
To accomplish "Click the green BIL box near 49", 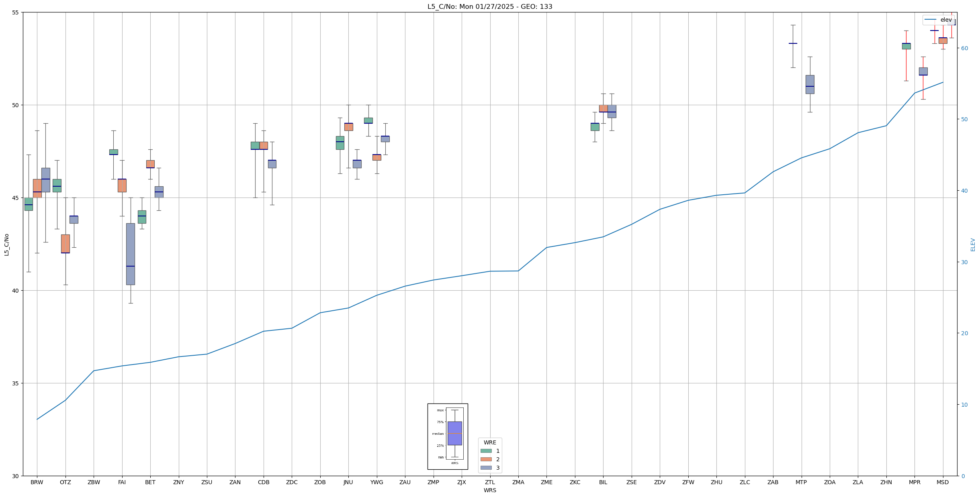I will point(595,127).
